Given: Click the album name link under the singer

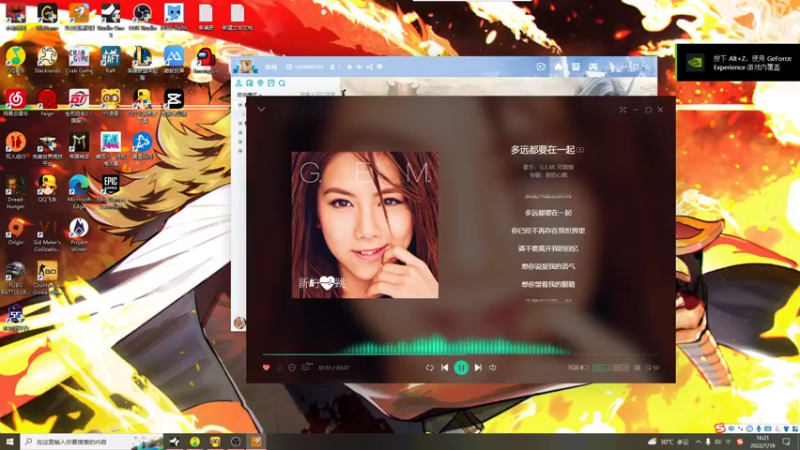Looking at the screenshot, I should (x=556, y=175).
